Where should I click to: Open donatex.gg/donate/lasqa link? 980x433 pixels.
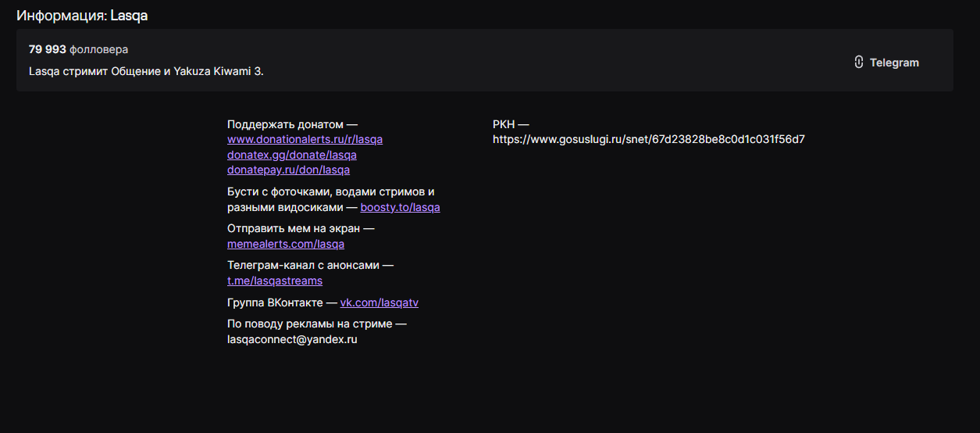pyautogui.click(x=292, y=155)
